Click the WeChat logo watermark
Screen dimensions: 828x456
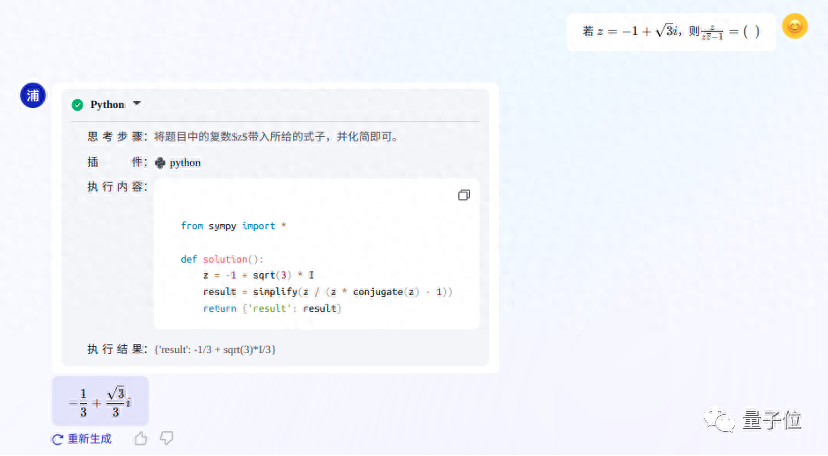[x=720, y=420]
